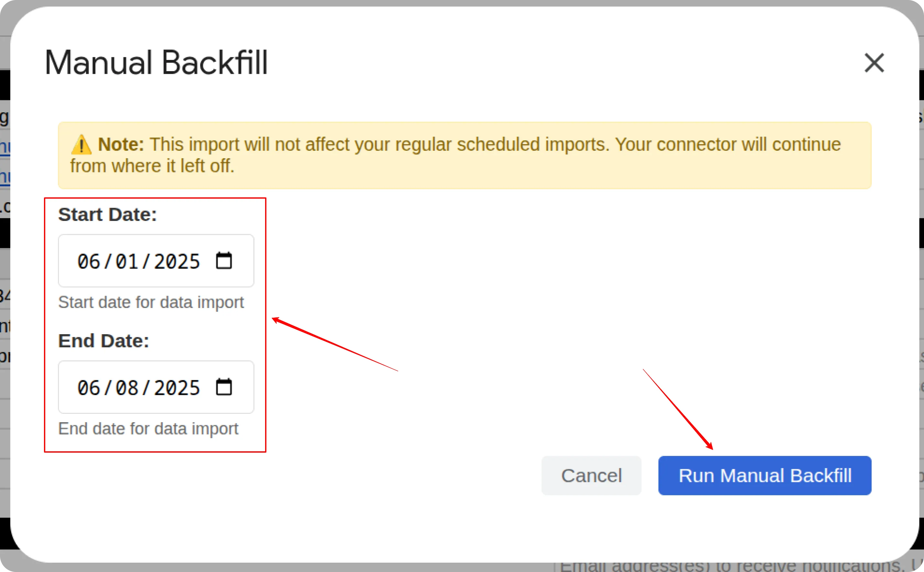Click the Manual Backfill dialog title

156,63
